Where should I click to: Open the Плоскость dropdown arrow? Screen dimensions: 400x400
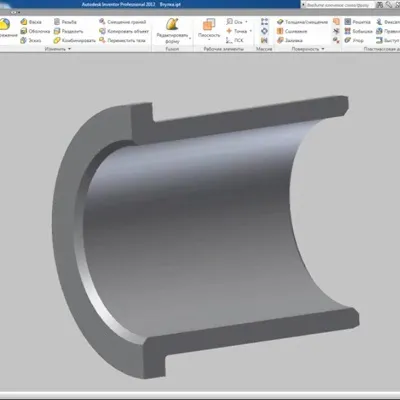point(209,40)
